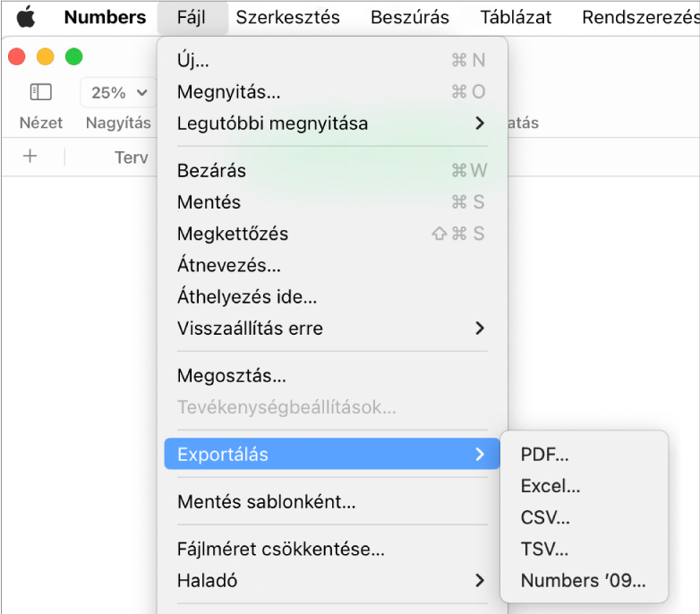Viewport: 700px width, 614px height.
Task: Click the Nagyítás toolbar label
Action: coord(118,123)
